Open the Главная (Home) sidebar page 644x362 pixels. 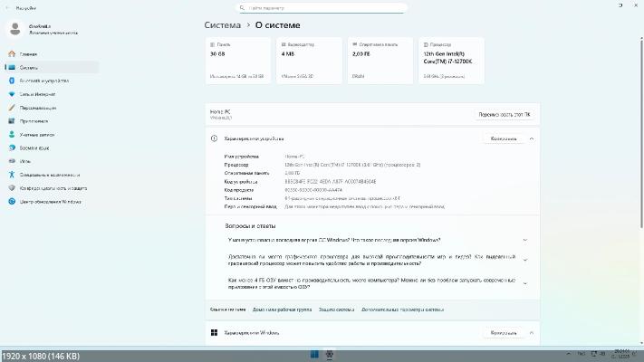tap(29, 53)
